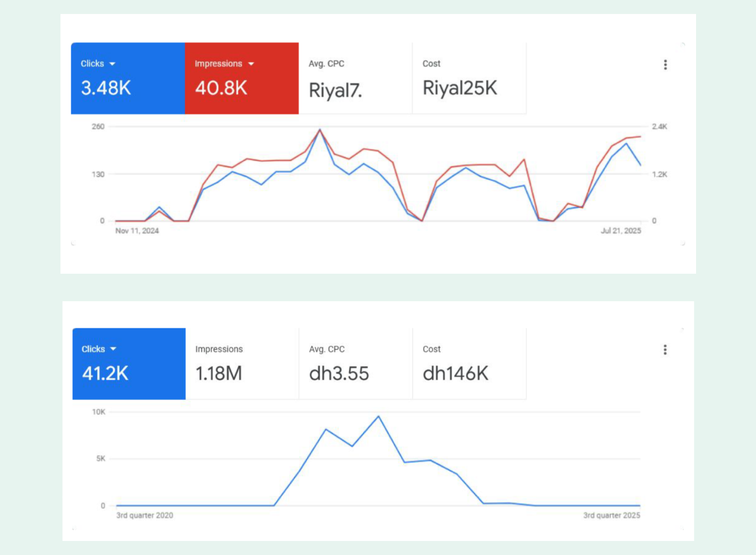Toggle the Impressions 1.18M metric card
756x555 pixels.
[x=242, y=363]
